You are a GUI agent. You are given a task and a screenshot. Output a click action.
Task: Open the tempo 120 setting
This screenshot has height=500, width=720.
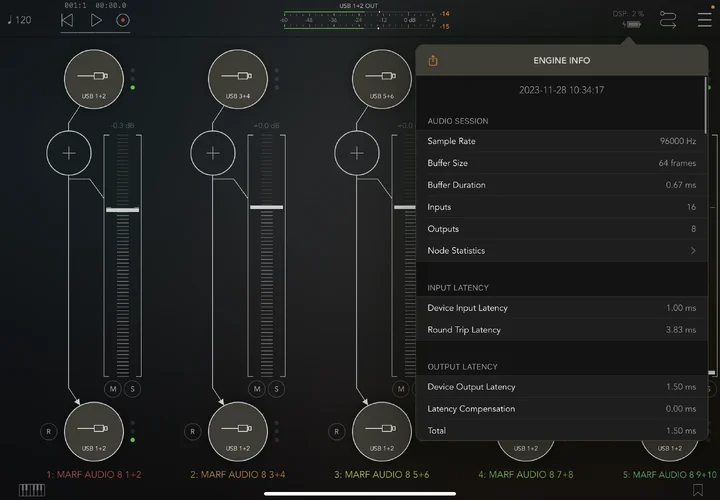tap(19, 20)
